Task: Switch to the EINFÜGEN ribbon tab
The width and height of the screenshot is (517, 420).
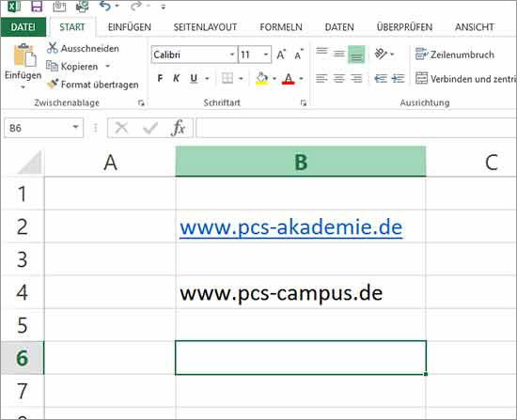Action: click(130, 27)
